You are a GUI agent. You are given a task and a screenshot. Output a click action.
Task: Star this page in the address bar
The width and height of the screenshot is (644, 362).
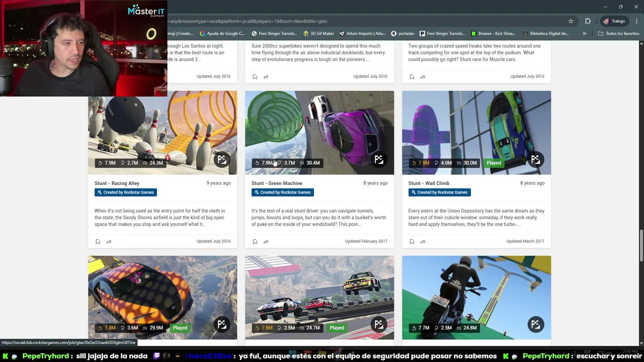click(571, 21)
